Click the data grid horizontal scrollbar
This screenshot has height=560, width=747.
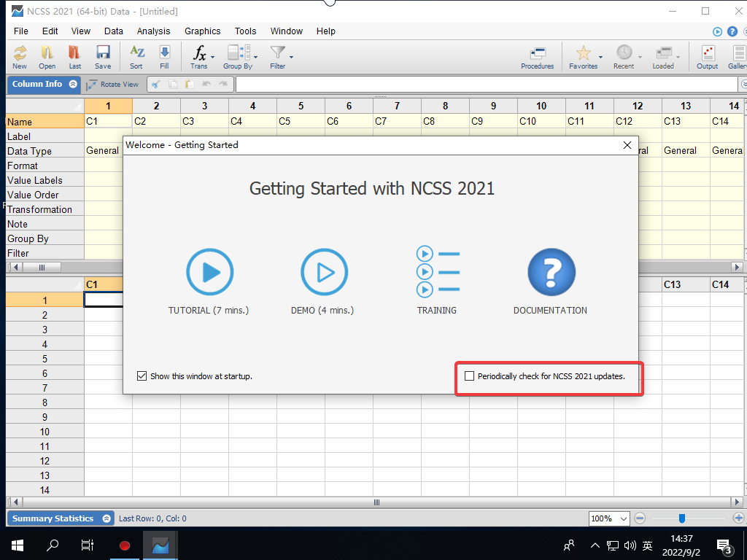pos(376,502)
